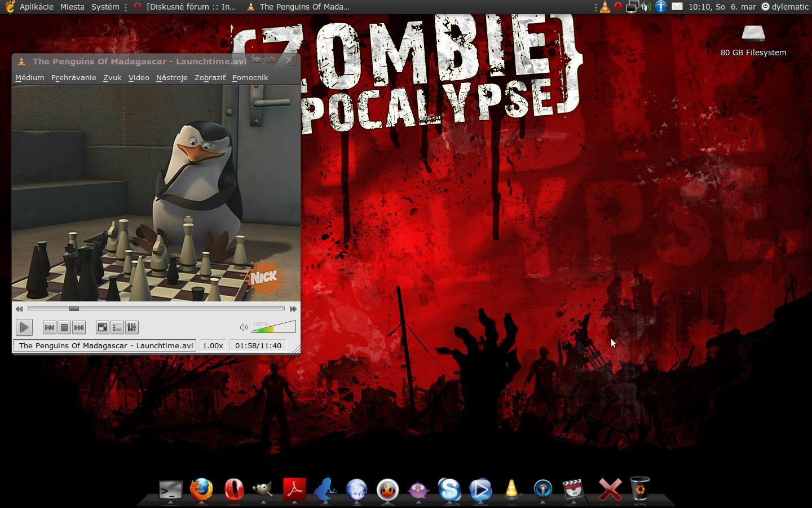The width and height of the screenshot is (812, 508).
Task: Open the Miesta panel menu
Action: pyautogui.click(x=72, y=7)
